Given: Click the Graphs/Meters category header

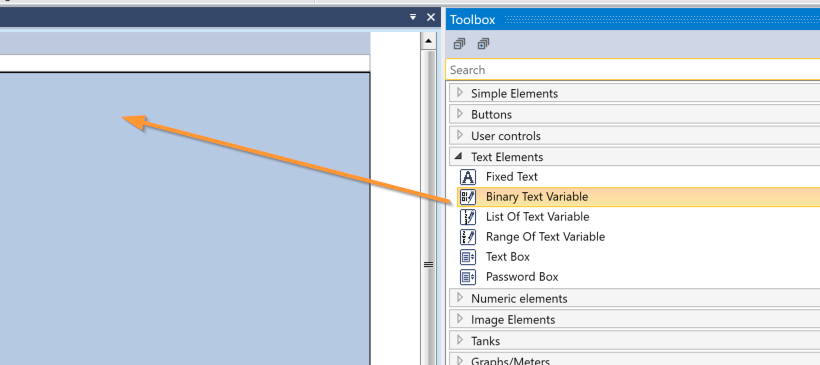Looking at the screenshot, I should [634, 359].
